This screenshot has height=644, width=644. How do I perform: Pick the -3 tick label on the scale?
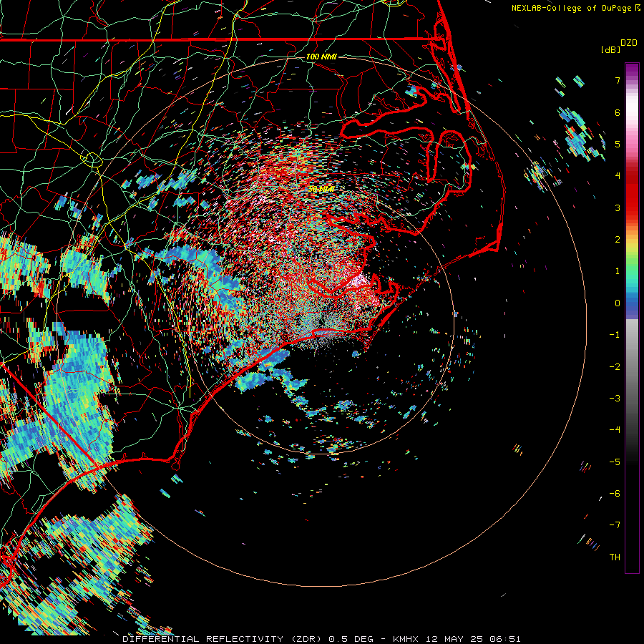pos(615,399)
